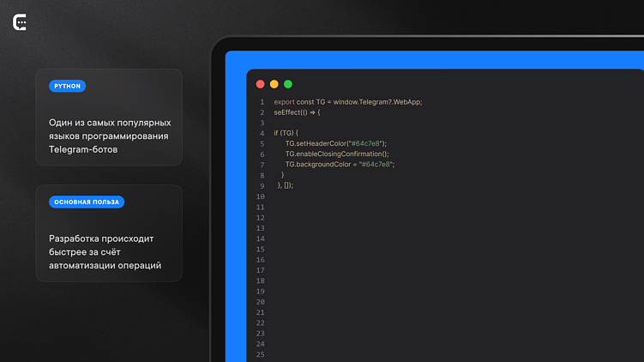This screenshot has height=362, width=644.
Task: Click code line 'TG.enableClosingConfirmation();'
Action: [x=337, y=154]
